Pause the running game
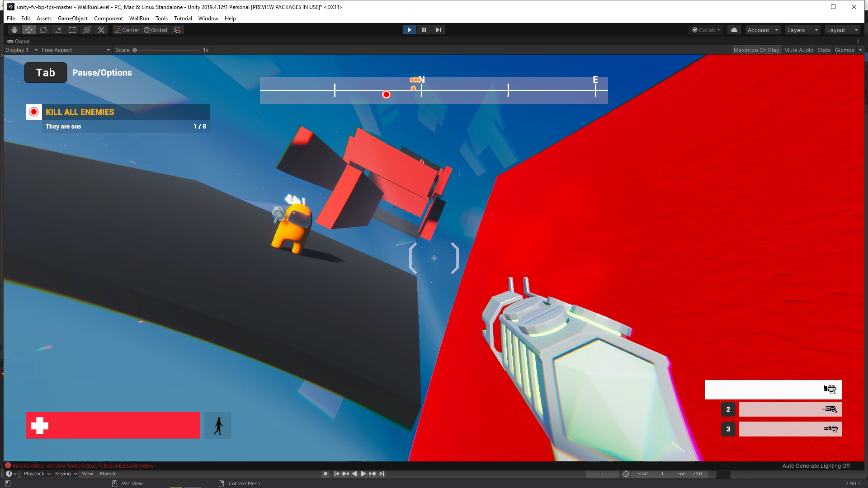Image resolution: width=868 pixels, height=488 pixels. coord(424,30)
